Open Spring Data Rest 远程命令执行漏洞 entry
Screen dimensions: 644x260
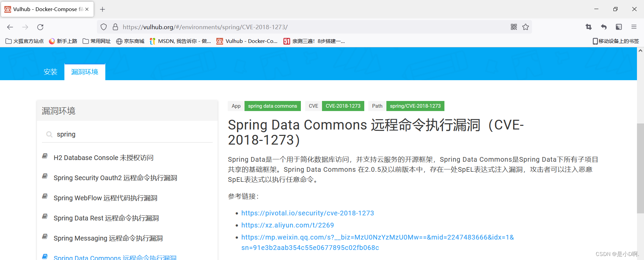106,218
